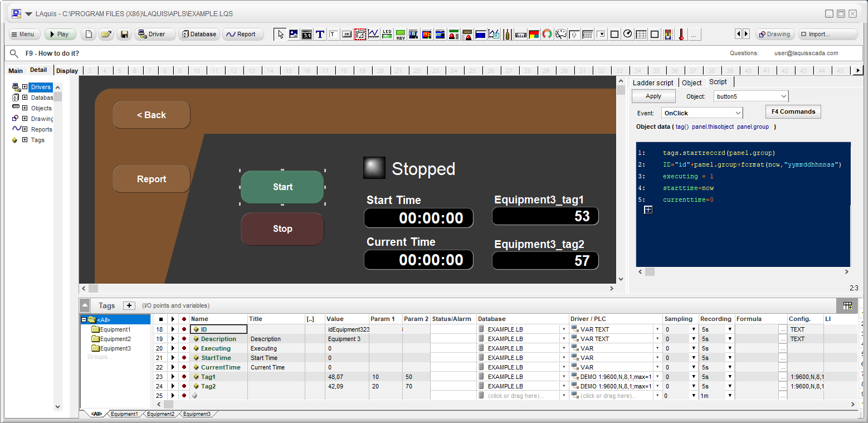Image resolution: width=868 pixels, height=423 pixels.
Task: Toggle the red record dot for StartTime row
Action: (184, 358)
